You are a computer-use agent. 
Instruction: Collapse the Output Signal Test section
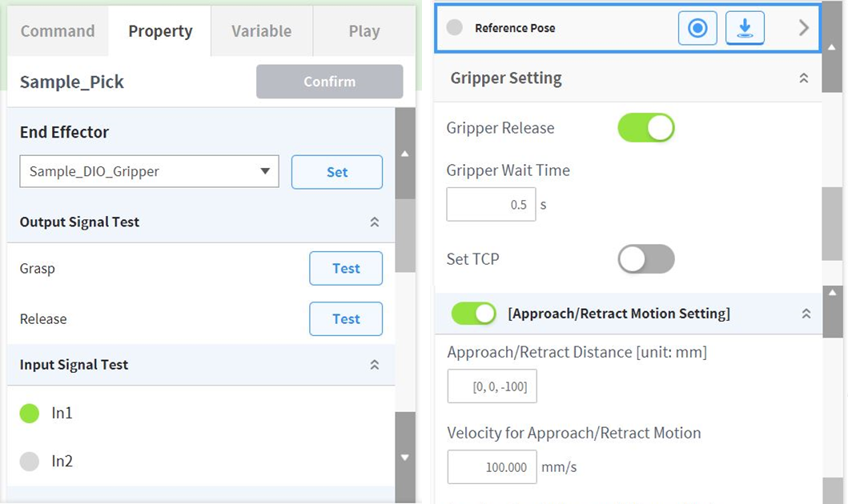pos(374,222)
